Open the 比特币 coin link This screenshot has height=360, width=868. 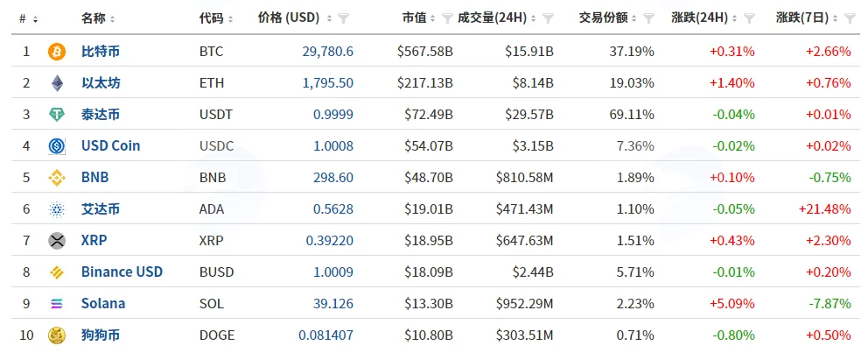click(101, 52)
